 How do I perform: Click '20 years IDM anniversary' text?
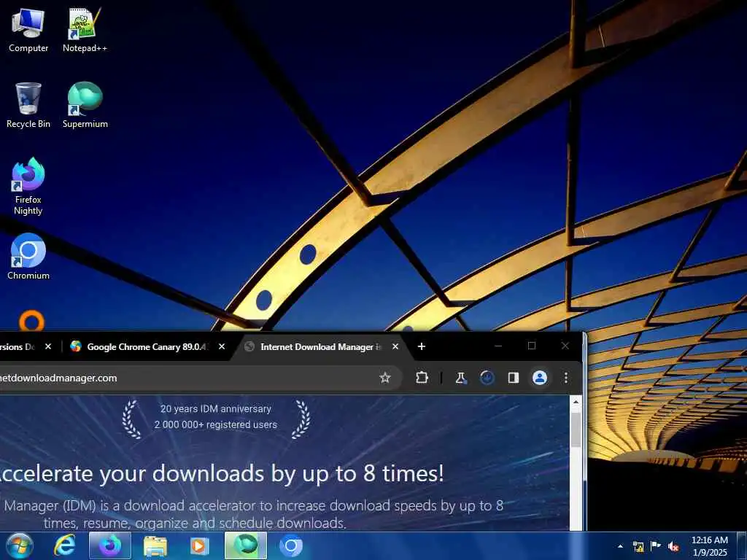point(216,408)
